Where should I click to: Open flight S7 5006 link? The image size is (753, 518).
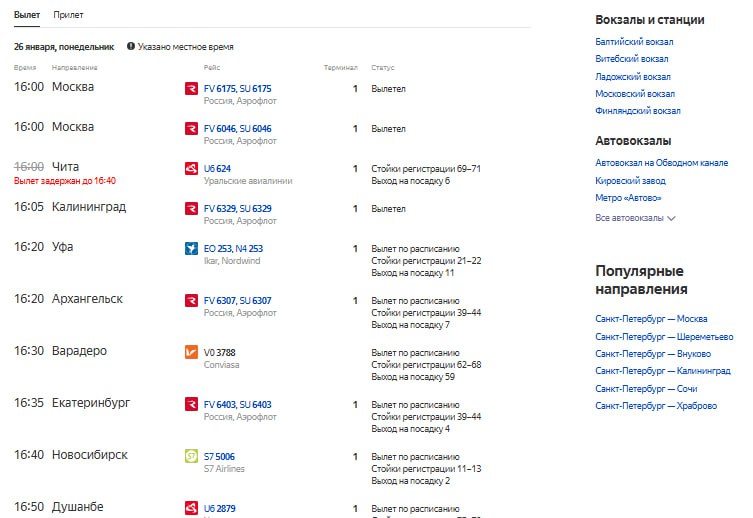pyautogui.click(x=219, y=456)
